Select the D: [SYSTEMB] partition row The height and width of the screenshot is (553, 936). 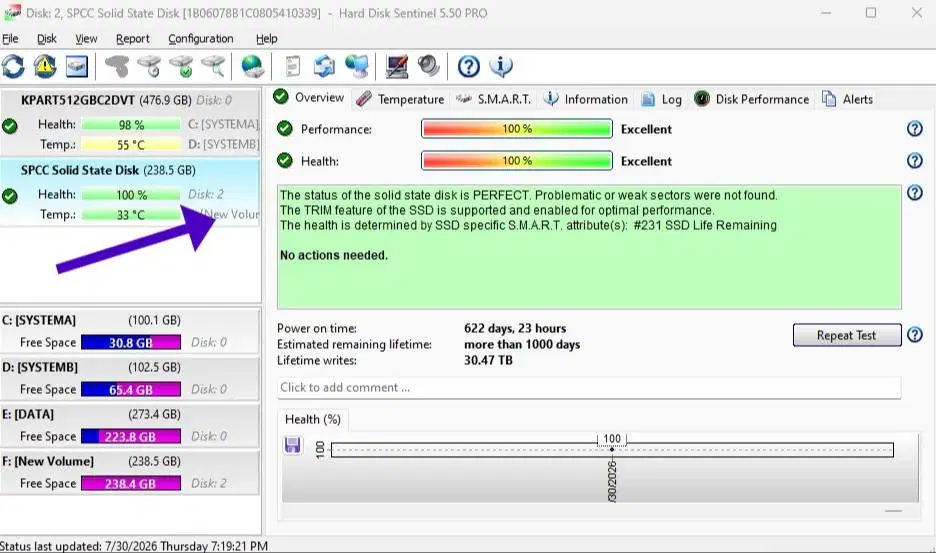click(130, 378)
